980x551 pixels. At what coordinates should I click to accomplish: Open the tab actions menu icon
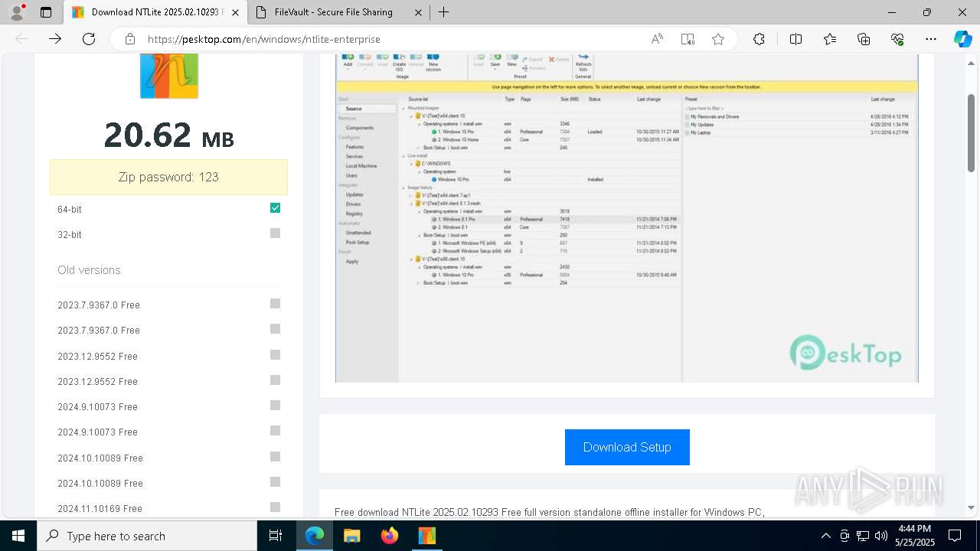click(x=46, y=12)
